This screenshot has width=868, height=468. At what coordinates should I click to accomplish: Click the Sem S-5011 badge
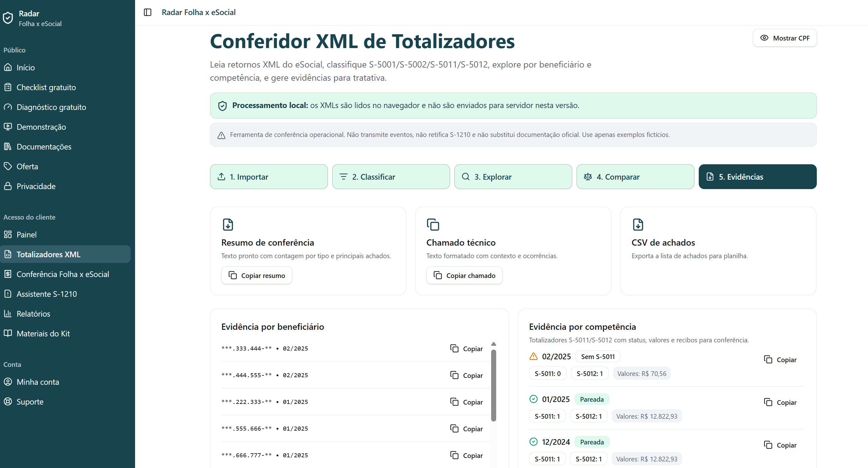(x=598, y=356)
